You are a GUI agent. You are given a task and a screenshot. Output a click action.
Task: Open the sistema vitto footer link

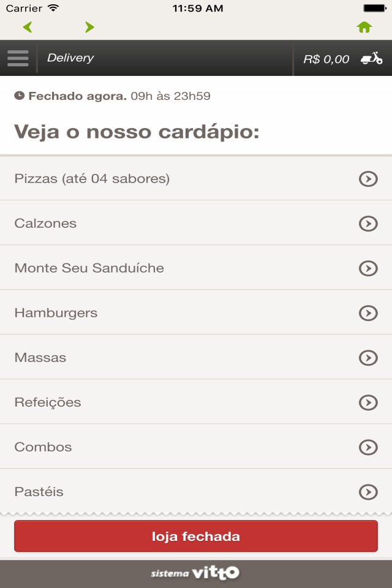[x=195, y=573]
